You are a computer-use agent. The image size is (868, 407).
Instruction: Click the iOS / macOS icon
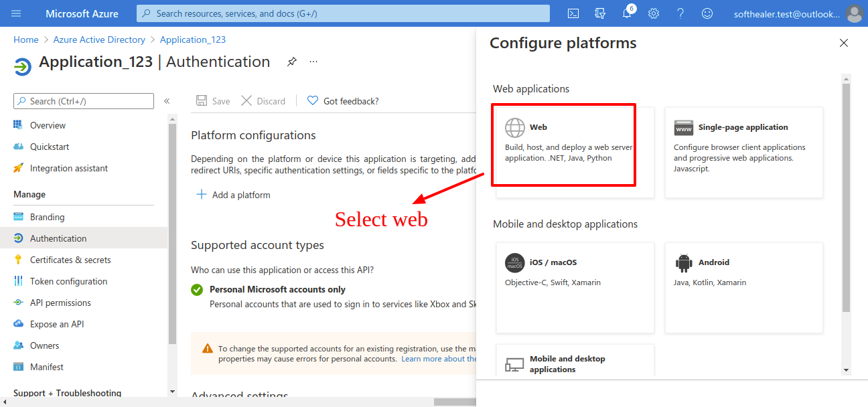click(x=515, y=262)
